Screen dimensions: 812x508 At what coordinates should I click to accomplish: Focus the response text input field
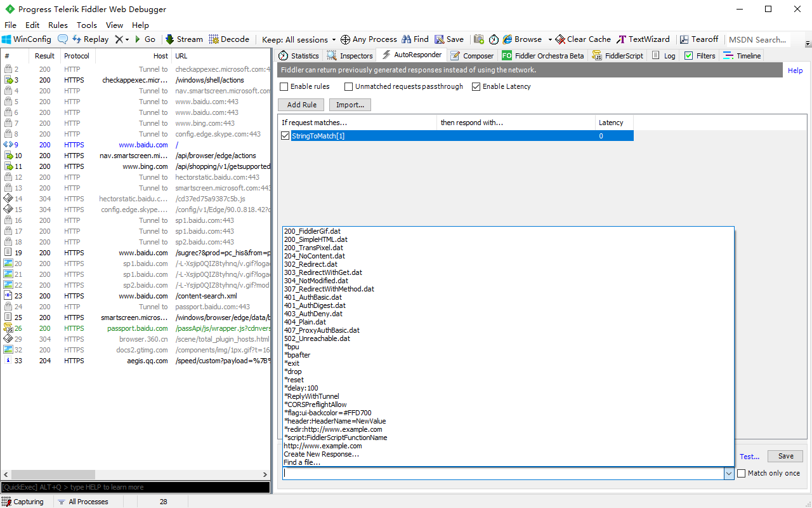coord(503,473)
